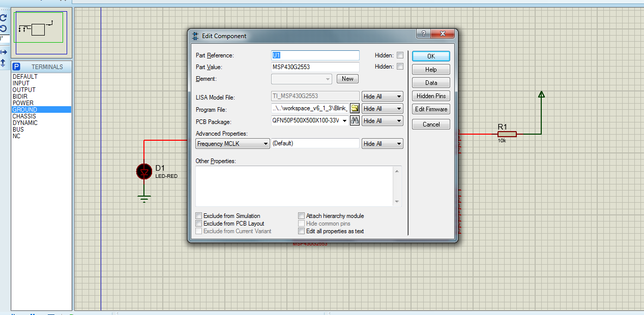
Task: Select the R1 resistor on schematic
Action: click(507, 134)
